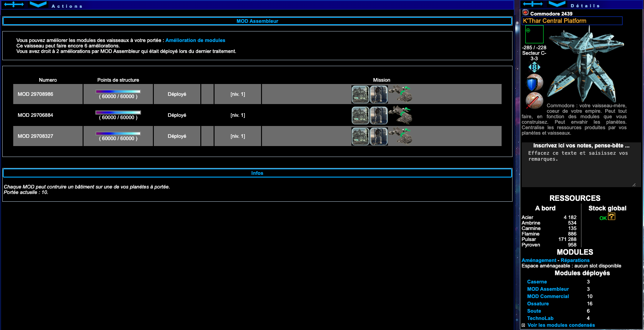Click the level 8 directional arrows control
The height and width of the screenshot is (330, 644).
[534, 67]
